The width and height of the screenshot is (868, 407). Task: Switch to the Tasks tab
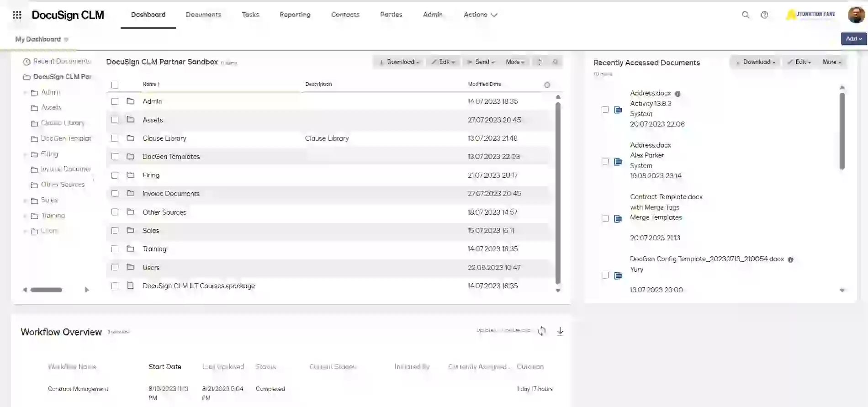[x=250, y=15]
